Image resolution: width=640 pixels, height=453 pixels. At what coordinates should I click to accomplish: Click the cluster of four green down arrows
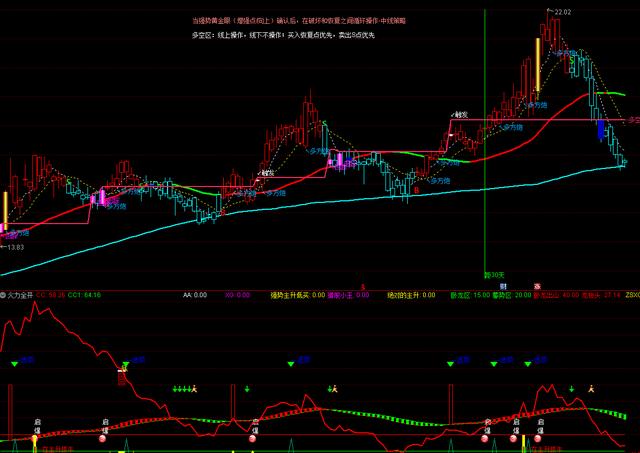point(181,388)
